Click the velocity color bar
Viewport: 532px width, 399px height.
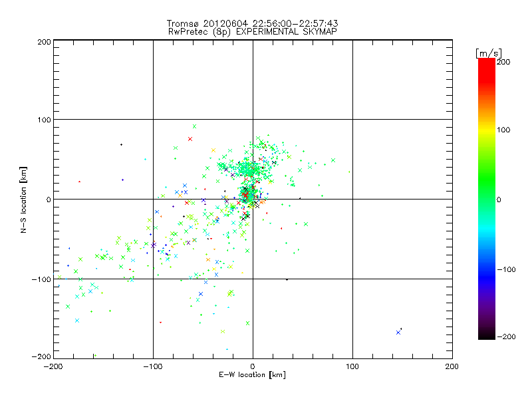[487, 199]
